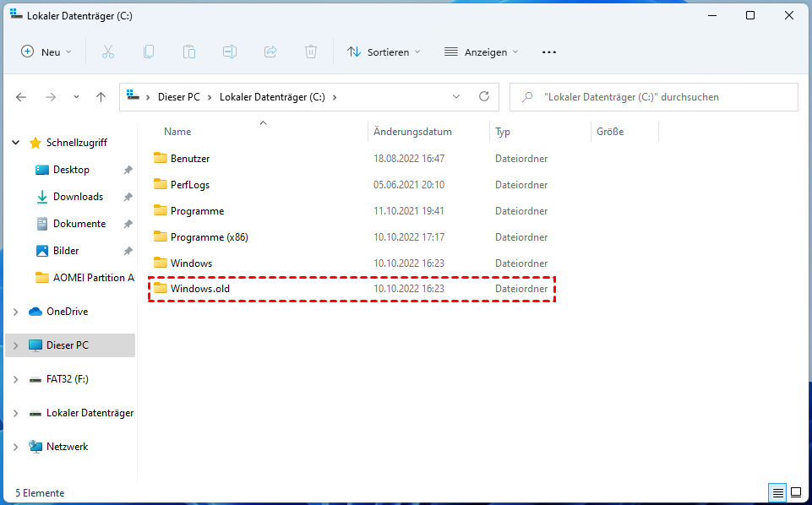Click the OneDrive cloud icon
Viewport: 812px width, 505px height.
tap(35, 312)
